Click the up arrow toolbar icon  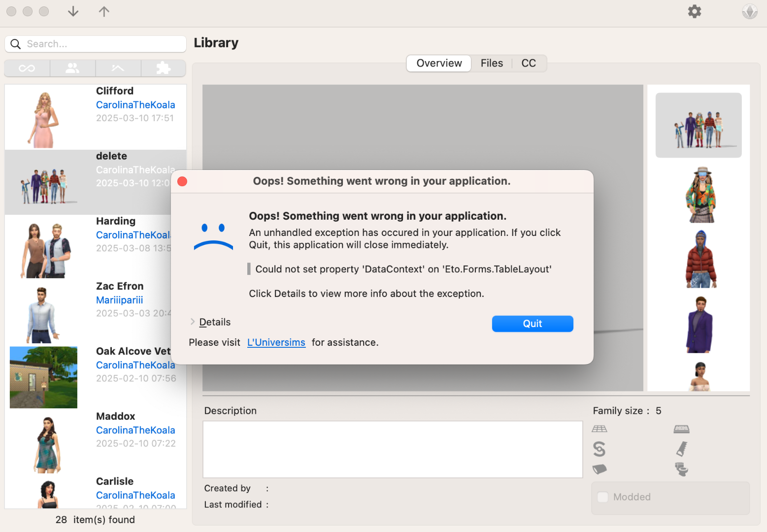(x=104, y=11)
